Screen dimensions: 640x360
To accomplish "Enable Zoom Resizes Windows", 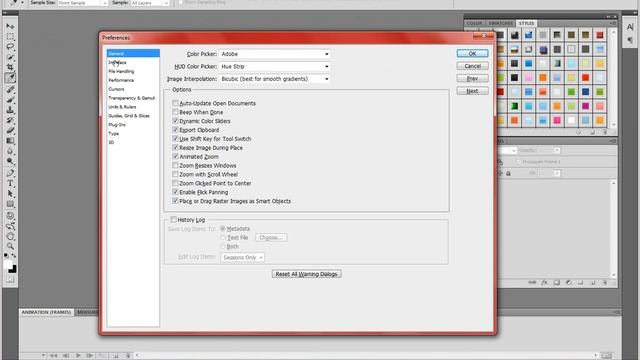I will pos(175,166).
